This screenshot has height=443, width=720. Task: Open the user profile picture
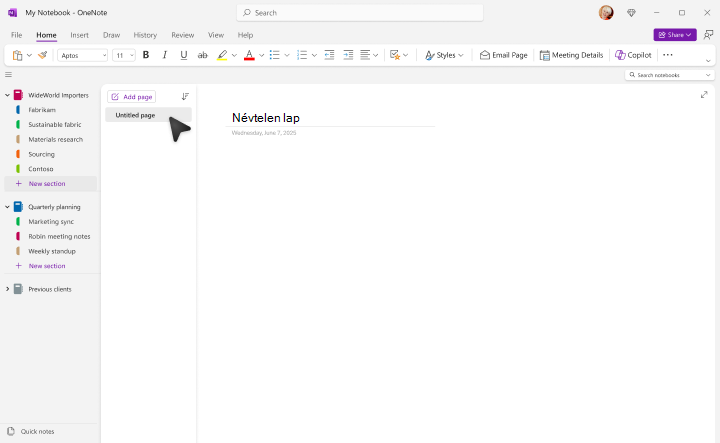pyautogui.click(x=606, y=13)
